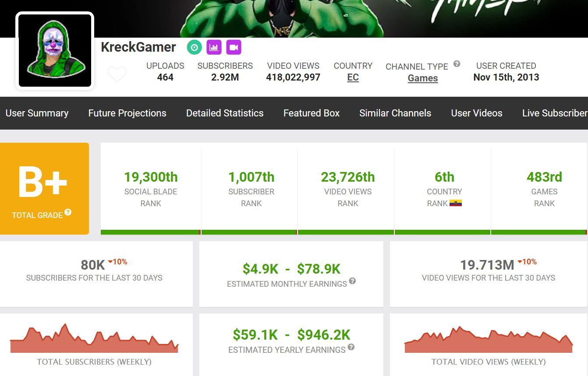Click the 2.92M subscribers count
The image size is (588, 376).
click(225, 77)
